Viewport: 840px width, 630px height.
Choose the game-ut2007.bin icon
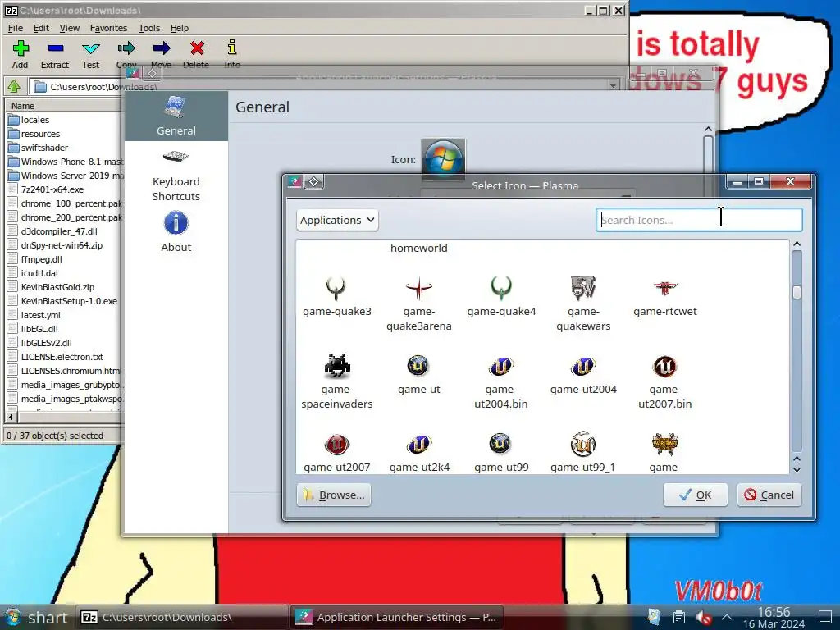pos(664,381)
